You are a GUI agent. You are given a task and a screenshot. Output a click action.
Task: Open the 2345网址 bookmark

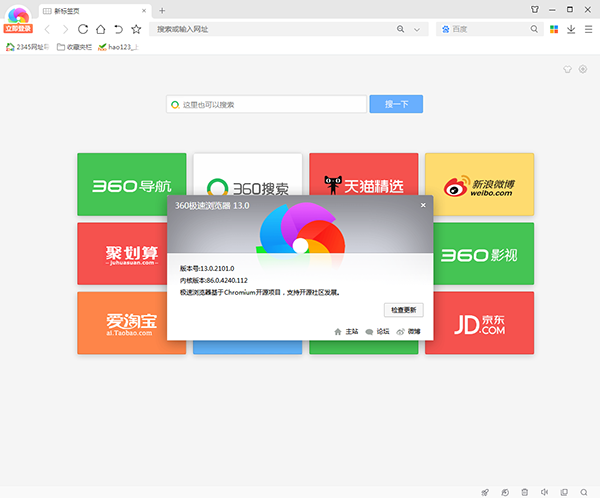coord(28,47)
